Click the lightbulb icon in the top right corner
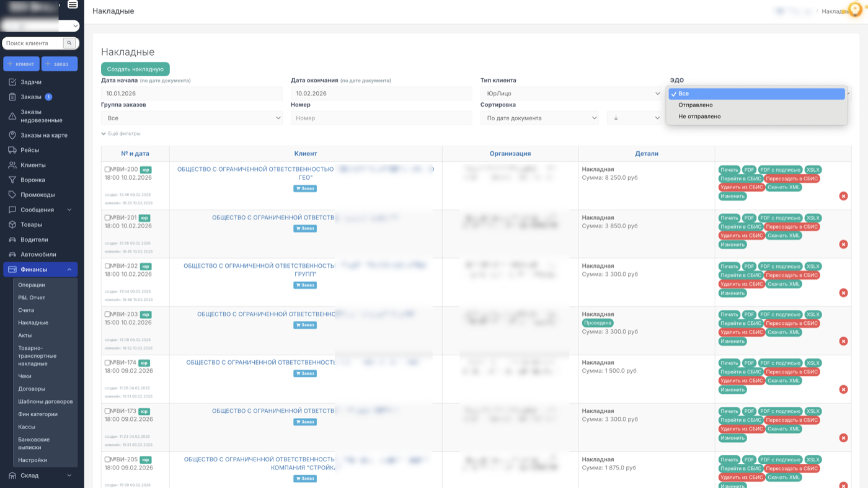 click(x=855, y=10)
